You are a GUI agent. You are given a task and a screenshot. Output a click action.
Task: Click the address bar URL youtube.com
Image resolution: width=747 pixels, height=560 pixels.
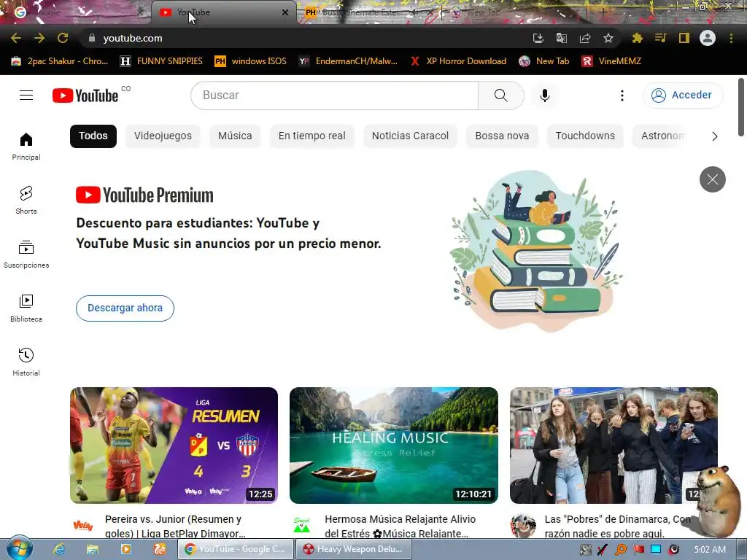tap(133, 38)
